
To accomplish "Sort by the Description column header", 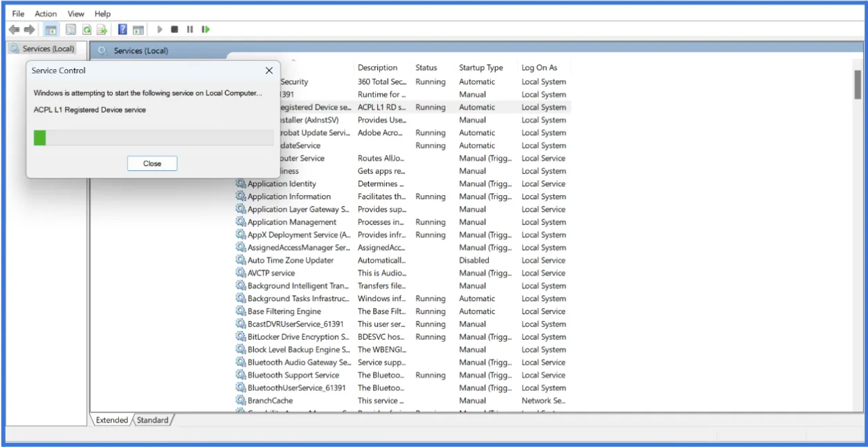I will point(377,68).
